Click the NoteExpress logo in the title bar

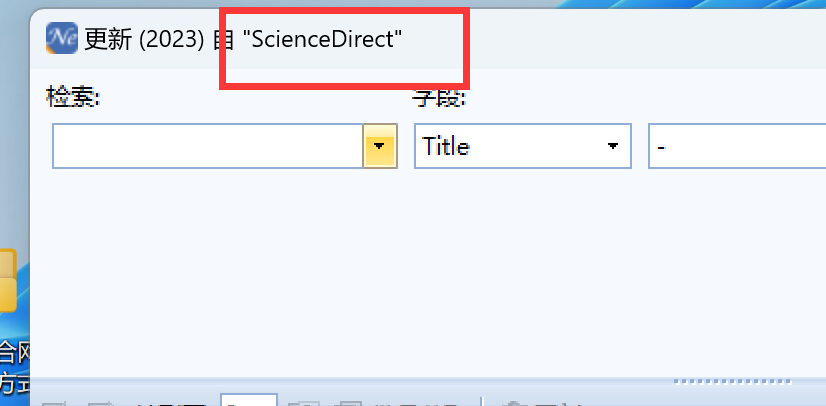click(62, 38)
